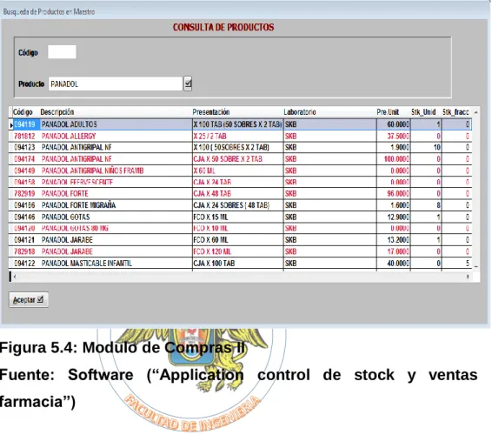
Task: Click presentation FCO X 120 ML
Action: coord(237,251)
